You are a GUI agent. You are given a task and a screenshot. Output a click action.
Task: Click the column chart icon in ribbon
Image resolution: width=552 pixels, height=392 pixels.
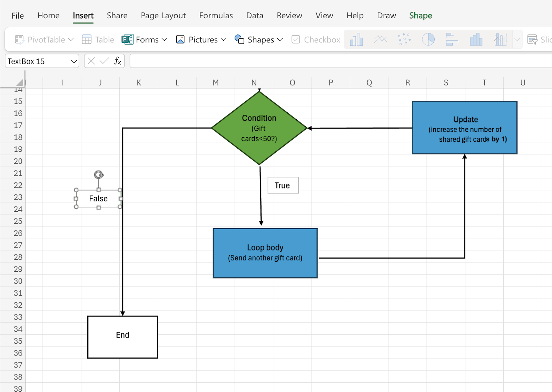pos(356,40)
